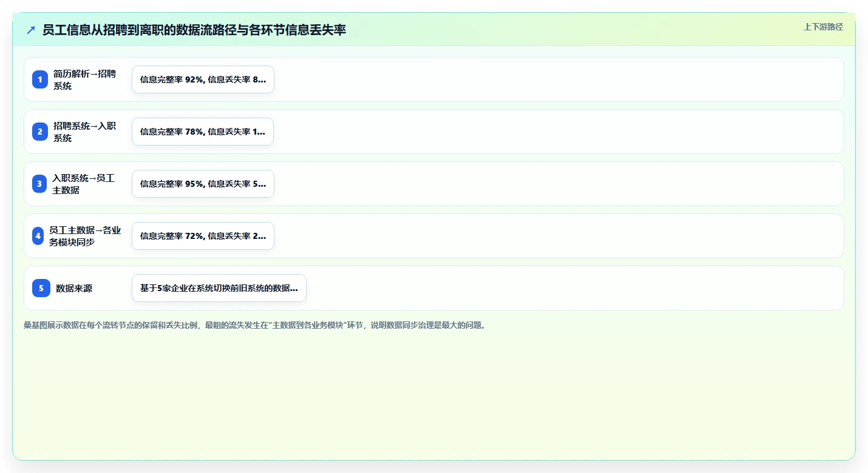Viewport: 868px width, 473px height.
Task: Click step number badge 2
Action: coord(41,132)
